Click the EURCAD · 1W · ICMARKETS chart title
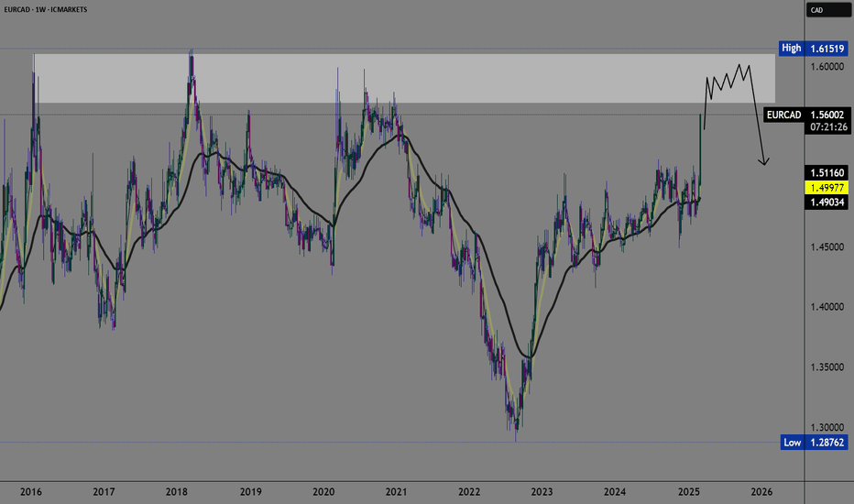Screen dimensions: 854x504 45,9
